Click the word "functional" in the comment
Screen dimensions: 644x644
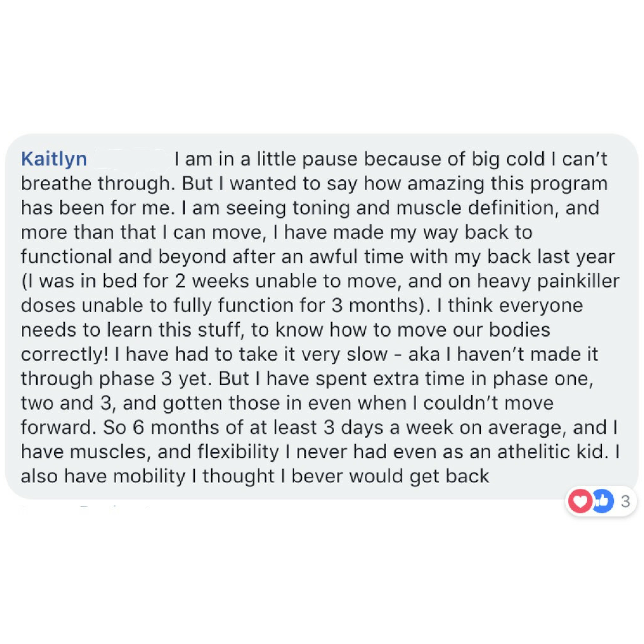tap(66, 257)
